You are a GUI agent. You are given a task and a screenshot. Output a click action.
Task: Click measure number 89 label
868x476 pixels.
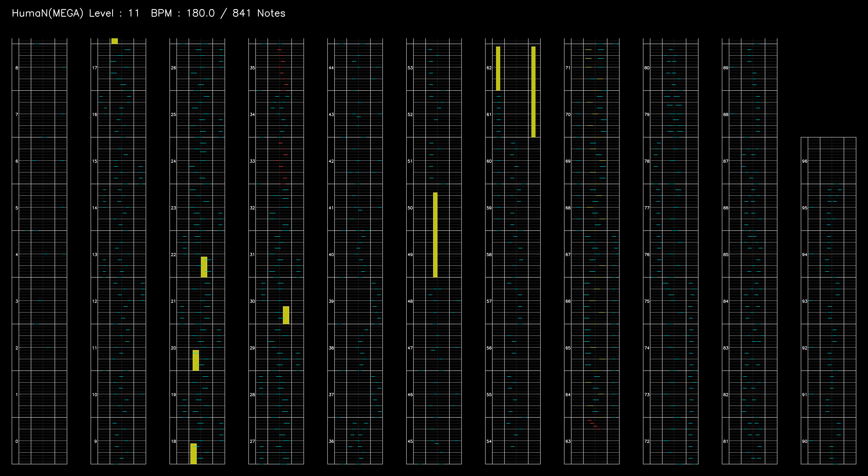726,68
